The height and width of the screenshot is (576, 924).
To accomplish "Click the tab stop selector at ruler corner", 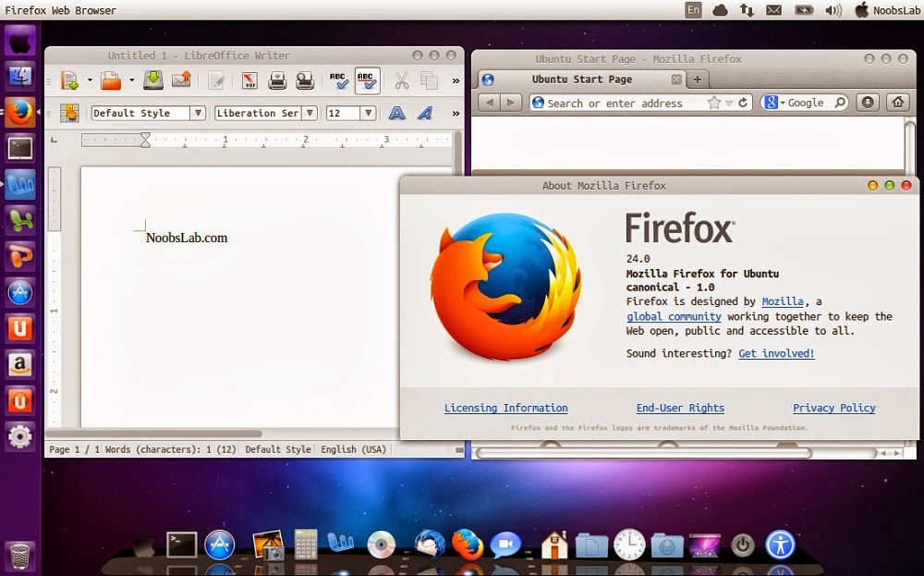I will point(55,140).
